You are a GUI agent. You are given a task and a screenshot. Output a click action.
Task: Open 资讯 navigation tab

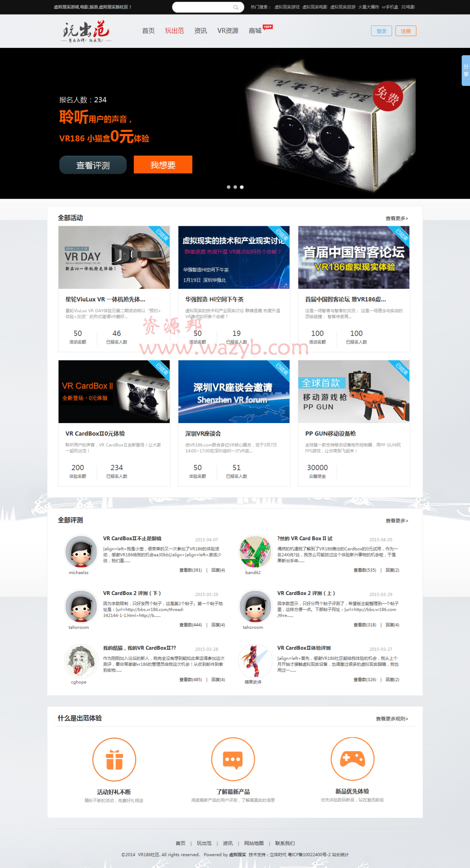[201, 31]
